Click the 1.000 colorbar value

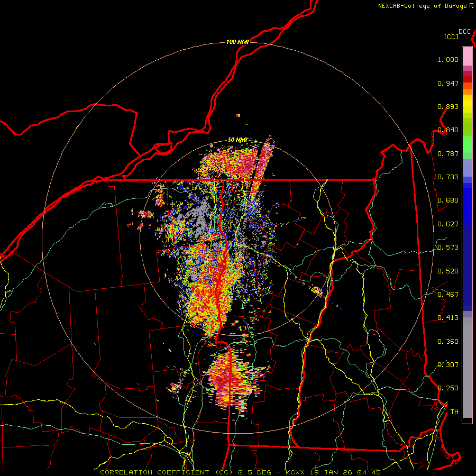(x=448, y=59)
